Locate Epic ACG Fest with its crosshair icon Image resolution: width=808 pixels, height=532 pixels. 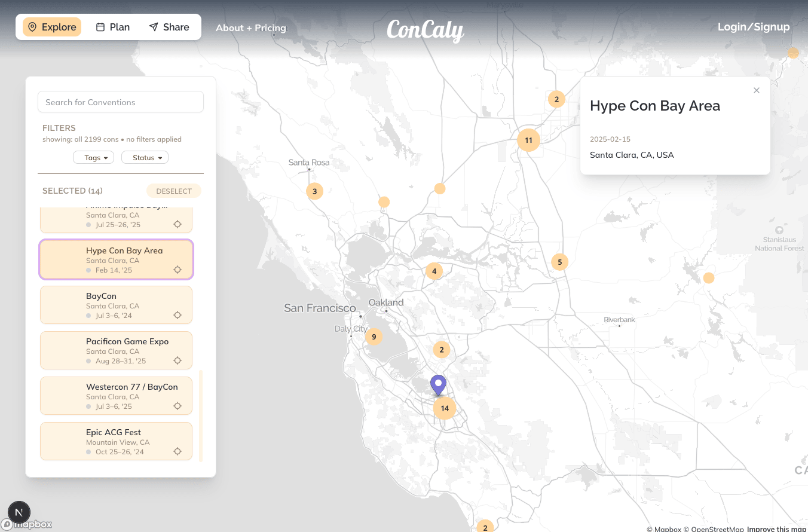coord(177,451)
